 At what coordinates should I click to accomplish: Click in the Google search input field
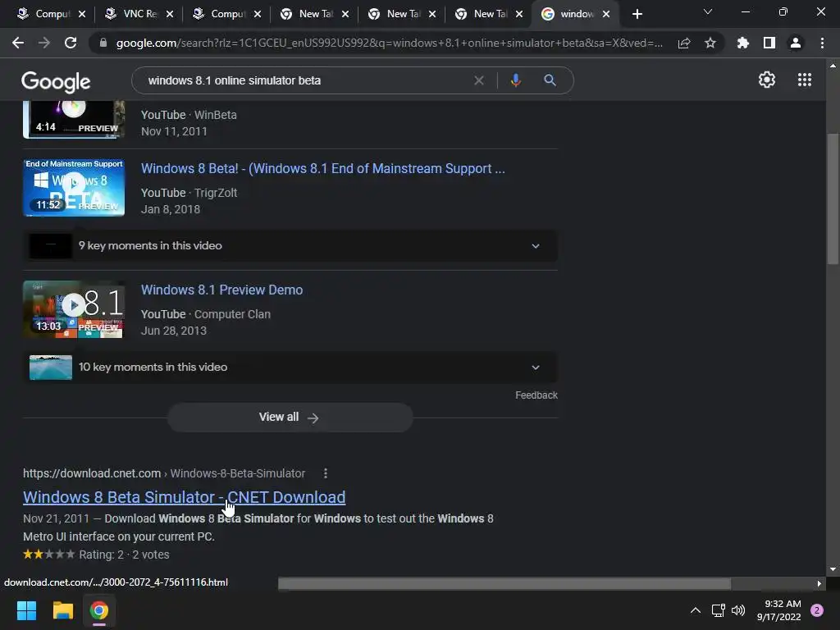305,80
